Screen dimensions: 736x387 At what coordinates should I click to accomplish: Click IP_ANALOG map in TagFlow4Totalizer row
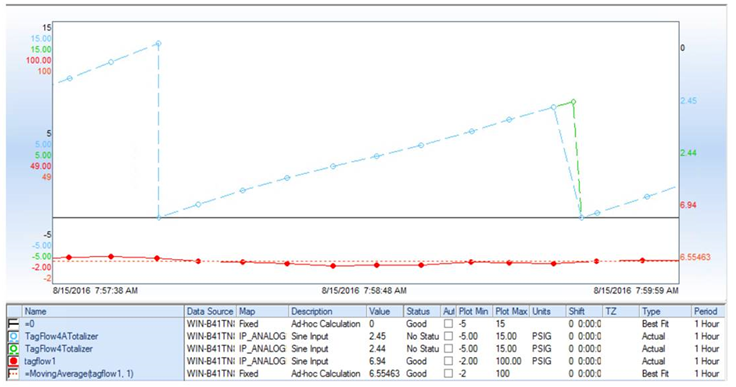pyautogui.click(x=262, y=348)
